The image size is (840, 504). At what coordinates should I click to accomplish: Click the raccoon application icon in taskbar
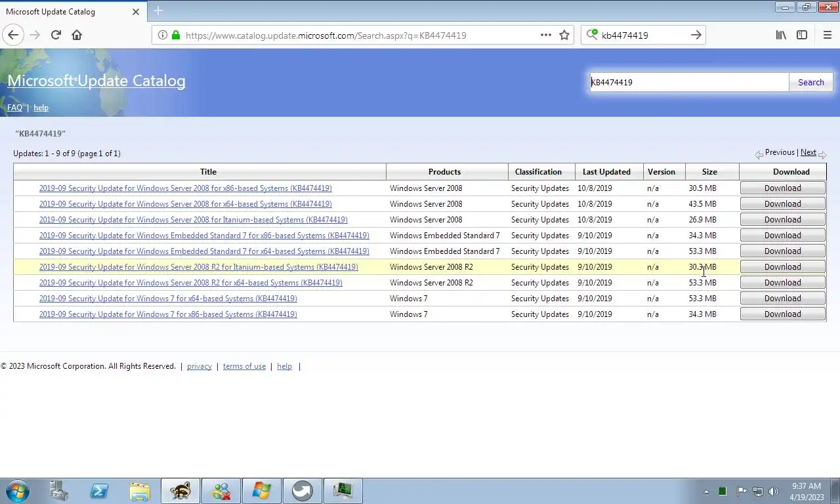point(180,491)
